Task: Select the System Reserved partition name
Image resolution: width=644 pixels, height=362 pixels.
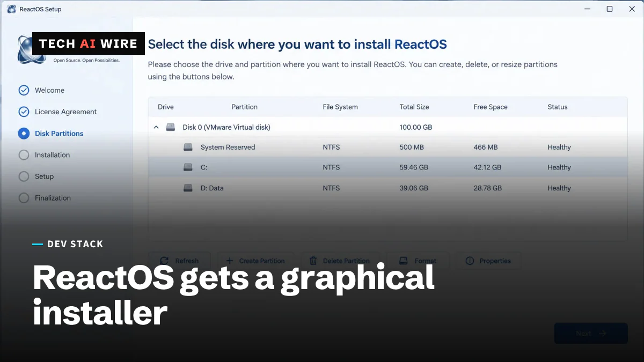Action: (x=228, y=147)
